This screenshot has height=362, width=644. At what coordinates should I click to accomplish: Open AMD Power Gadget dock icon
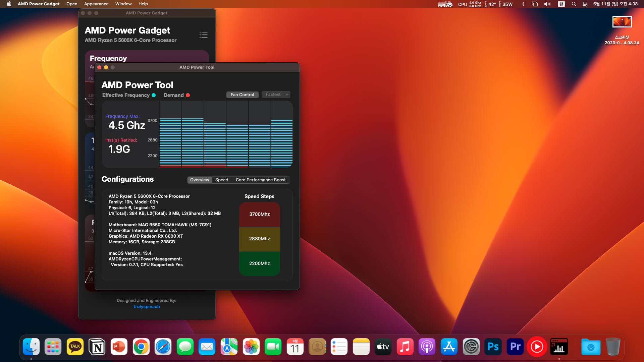coord(559,347)
